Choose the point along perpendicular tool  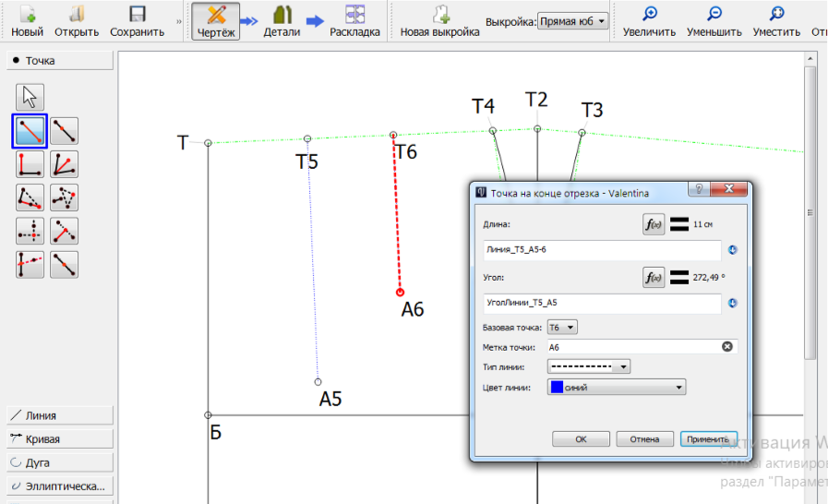point(30,164)
